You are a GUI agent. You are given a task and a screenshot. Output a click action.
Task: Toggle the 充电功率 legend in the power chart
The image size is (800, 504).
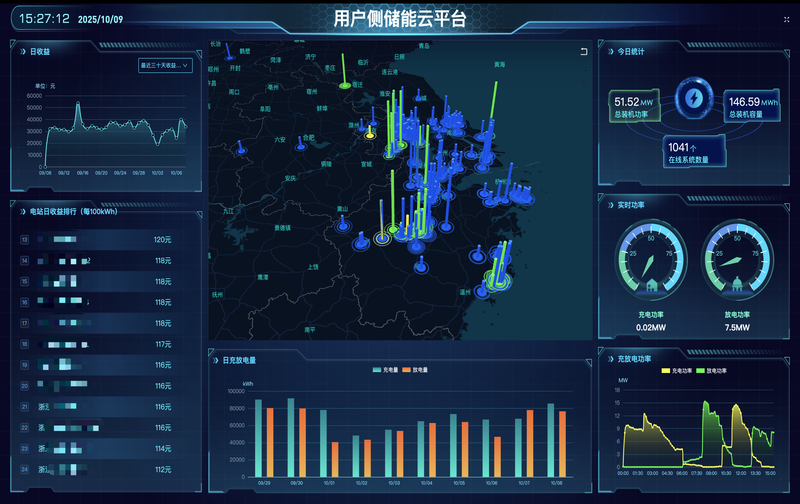[682, 370]
